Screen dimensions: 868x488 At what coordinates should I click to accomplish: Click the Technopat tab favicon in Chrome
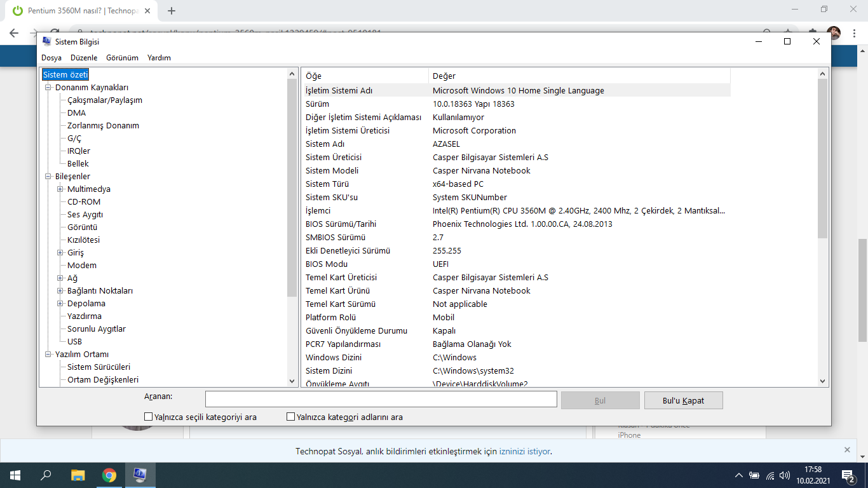(x=18, y=11)
